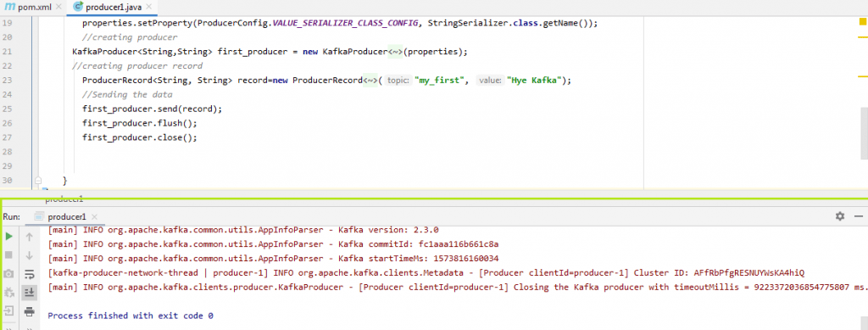Click the Down the Stack Trace arrow
Viewport: 868px width, 330px height.
(x=30, y=255)
